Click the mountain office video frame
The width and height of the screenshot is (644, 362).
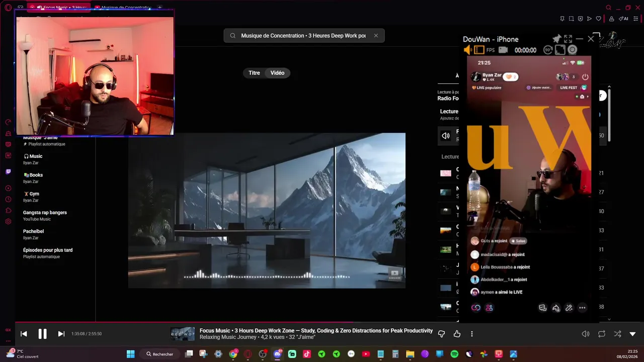tap(267, 211)
